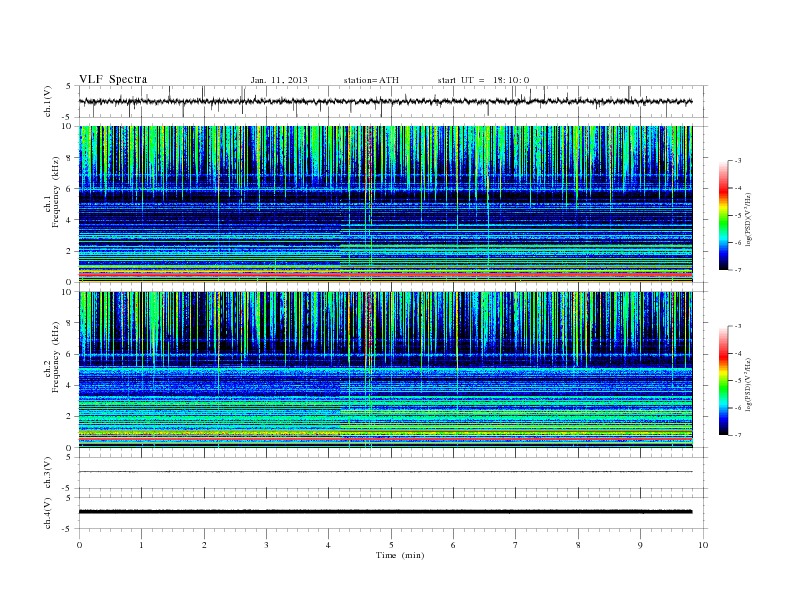Click the "7" tick on time axis
This screenshot has width=792, height=612.
coord(516,545)
